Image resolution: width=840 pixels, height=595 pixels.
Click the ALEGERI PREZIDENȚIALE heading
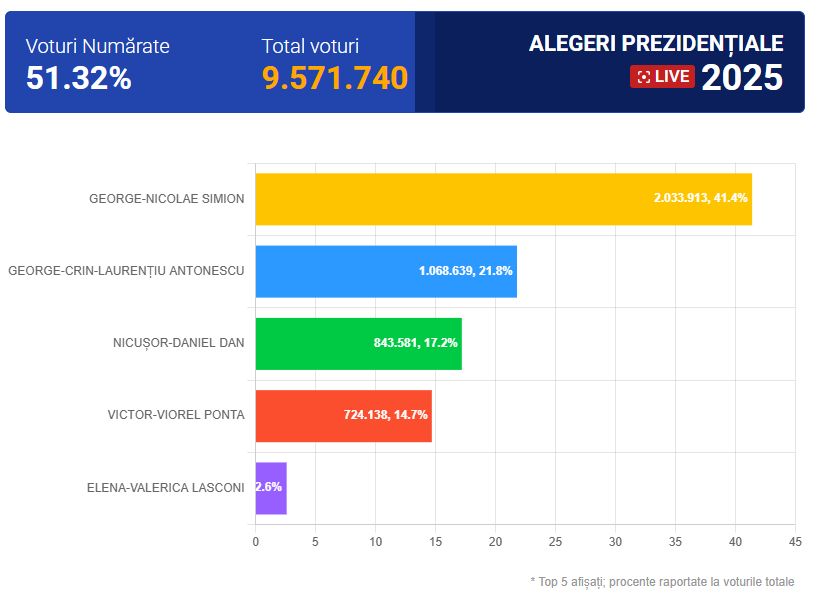(656, 44)
